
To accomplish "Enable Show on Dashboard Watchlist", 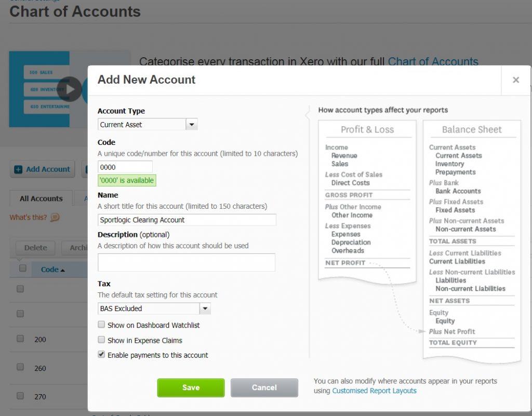I will [x=101, y=325].
